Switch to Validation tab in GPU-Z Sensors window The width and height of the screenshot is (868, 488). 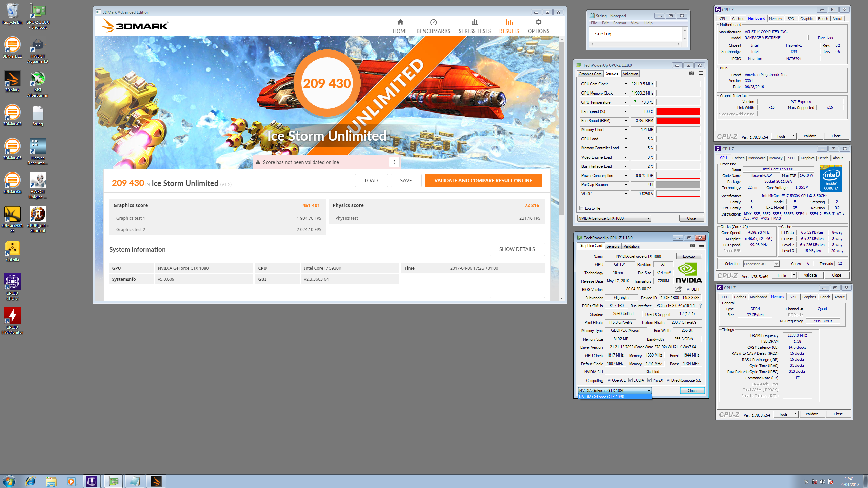(630, 74)
